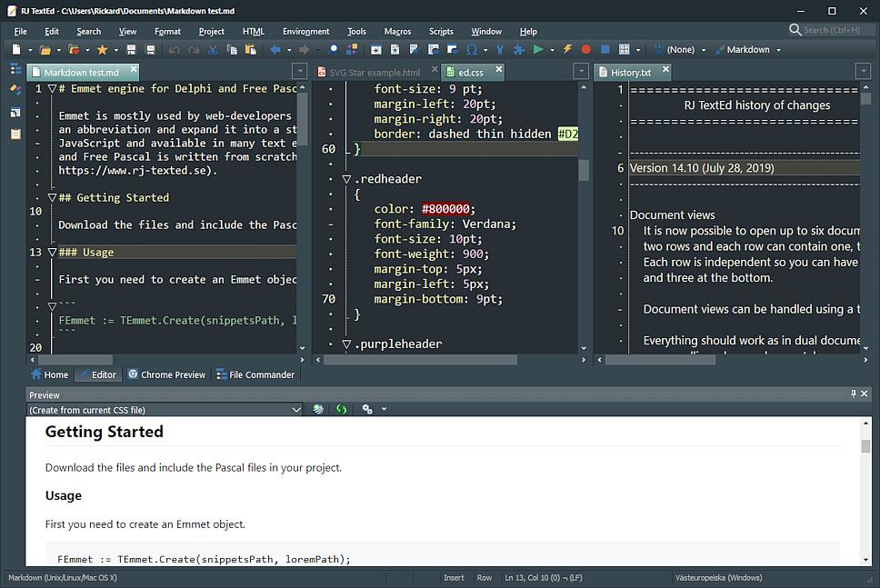Close the Preview panel

click(865, 394)
